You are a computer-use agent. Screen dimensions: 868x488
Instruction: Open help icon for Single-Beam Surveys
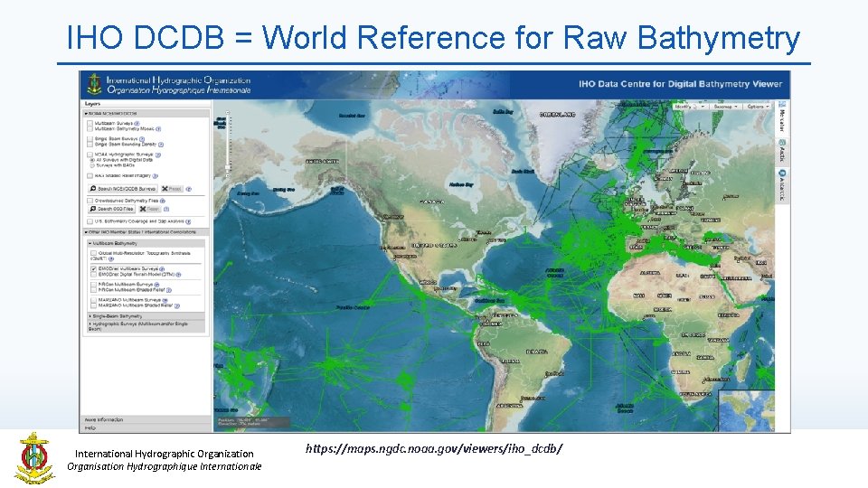pos(142,139)
